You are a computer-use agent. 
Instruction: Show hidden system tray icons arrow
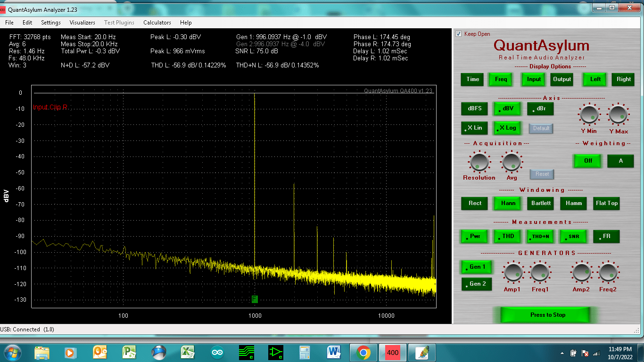(x=562, y=353)
